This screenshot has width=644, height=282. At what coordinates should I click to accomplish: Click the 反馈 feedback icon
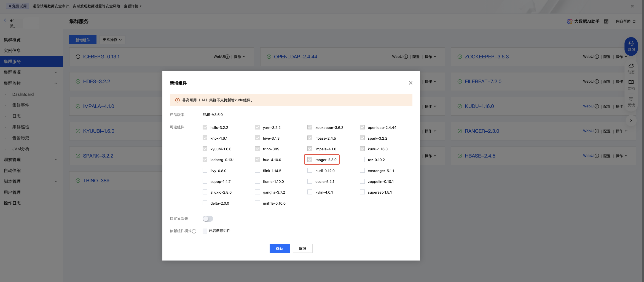pyautogui.click(x=631, y=101)
